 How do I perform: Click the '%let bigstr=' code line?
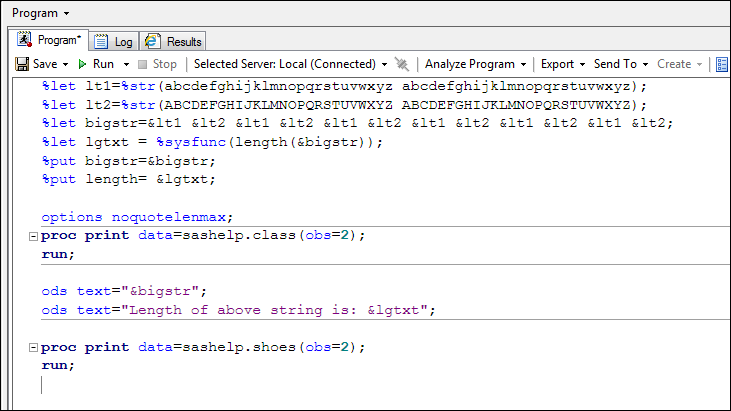point(358,123)
